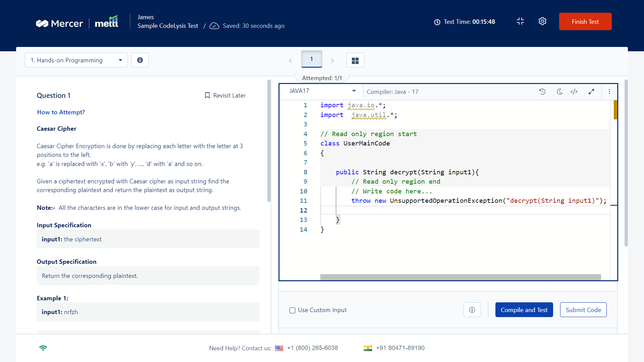Click the Test Time clock icon
644x362 pixels.
[437, 22]
